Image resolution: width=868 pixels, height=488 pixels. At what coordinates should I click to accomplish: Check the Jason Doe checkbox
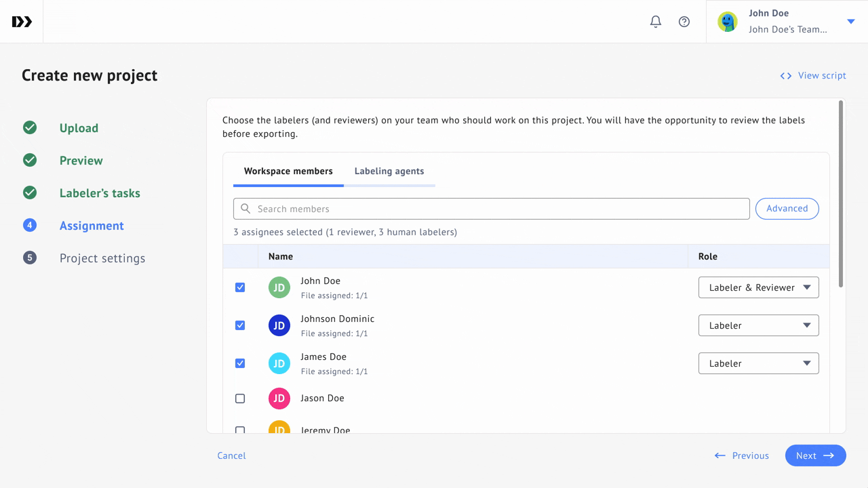[x=240, y=399]
